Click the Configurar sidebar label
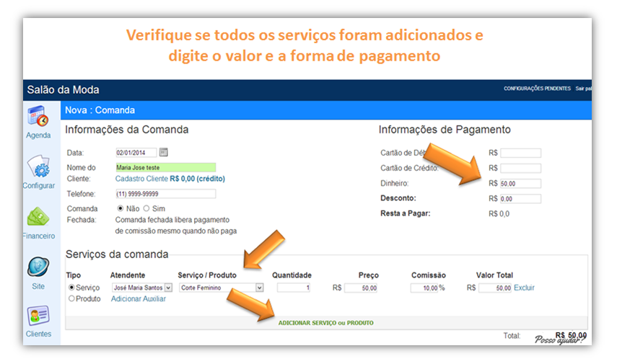The image size is (617, 364). [38, 185]
